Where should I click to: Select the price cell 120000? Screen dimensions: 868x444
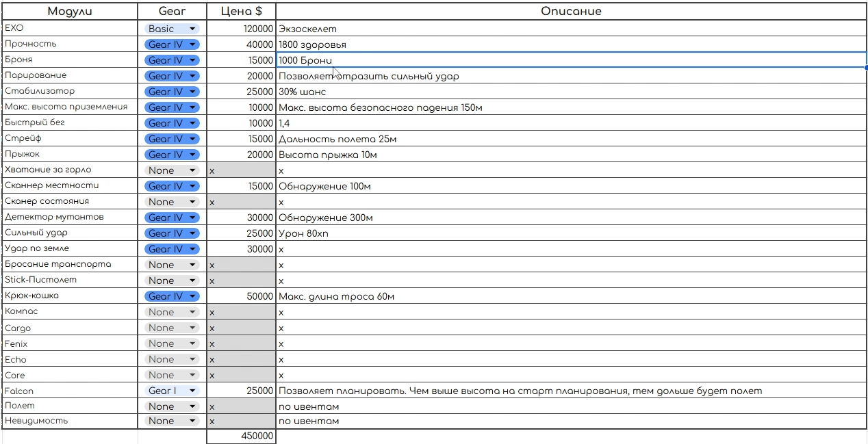[x=241, y=29]
